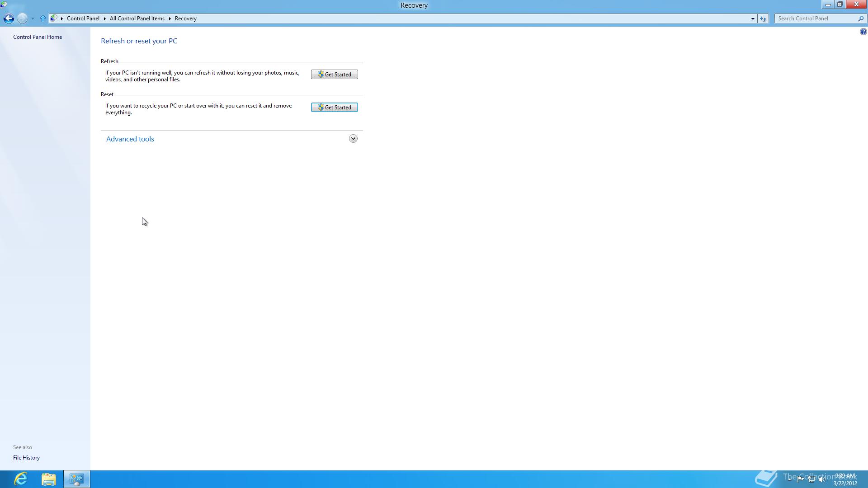The height and width of the screenshot is (488, 868).
Task: Open the recent pages dropdown arrow
Action: [x=33, y=19]
